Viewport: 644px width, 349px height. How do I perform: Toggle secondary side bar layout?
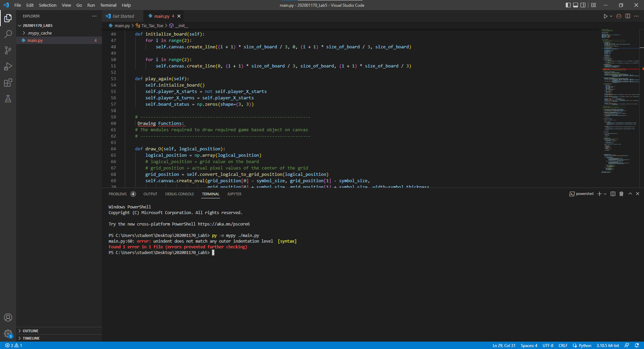point(583,5)
